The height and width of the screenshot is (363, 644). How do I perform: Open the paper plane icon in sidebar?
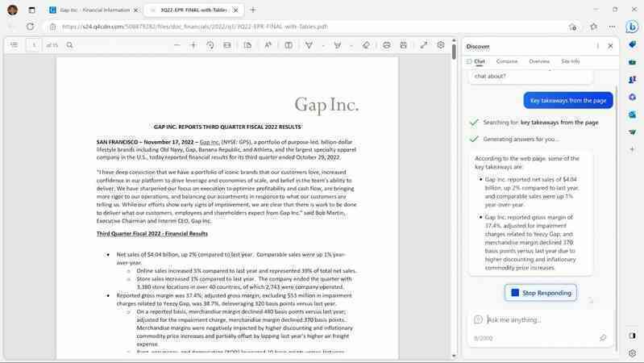(x=633, y=132)
